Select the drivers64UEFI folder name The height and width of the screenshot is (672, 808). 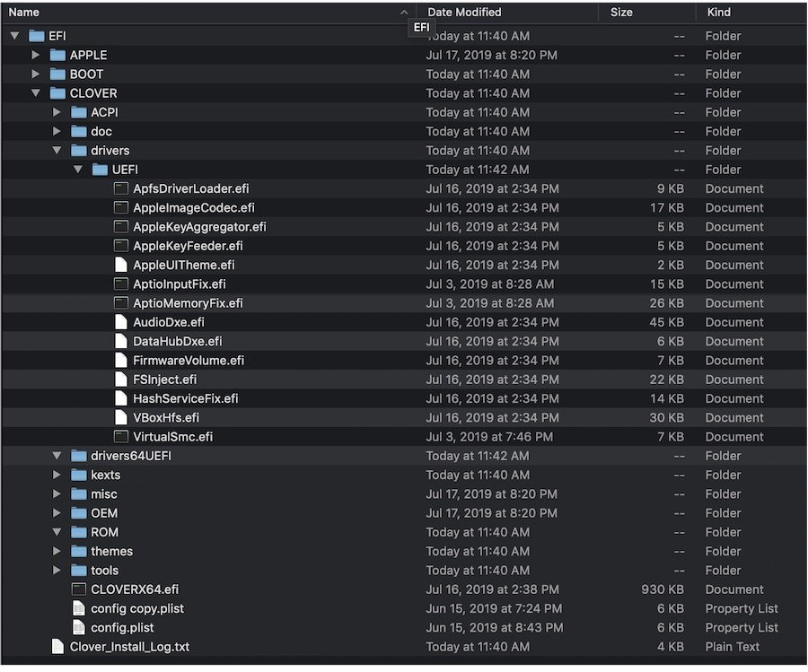click(x=131, y=456)
